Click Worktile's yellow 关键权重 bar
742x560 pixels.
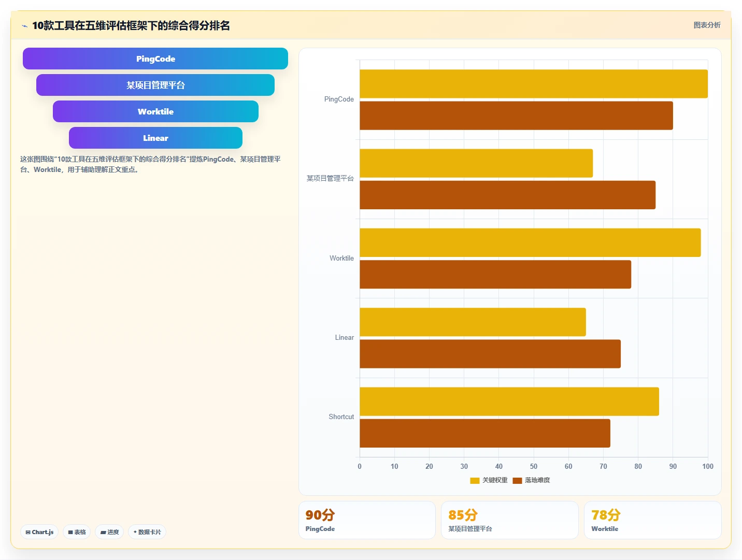(530, 242)
